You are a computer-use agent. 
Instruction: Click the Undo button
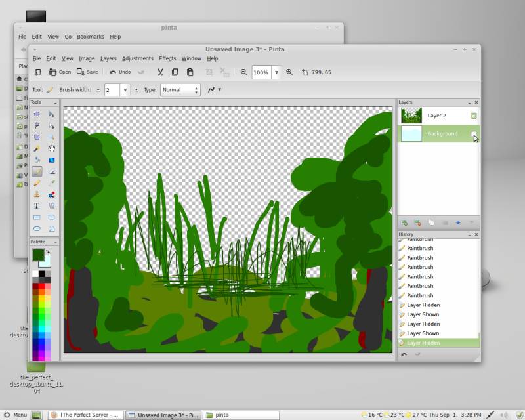point(119,72)
